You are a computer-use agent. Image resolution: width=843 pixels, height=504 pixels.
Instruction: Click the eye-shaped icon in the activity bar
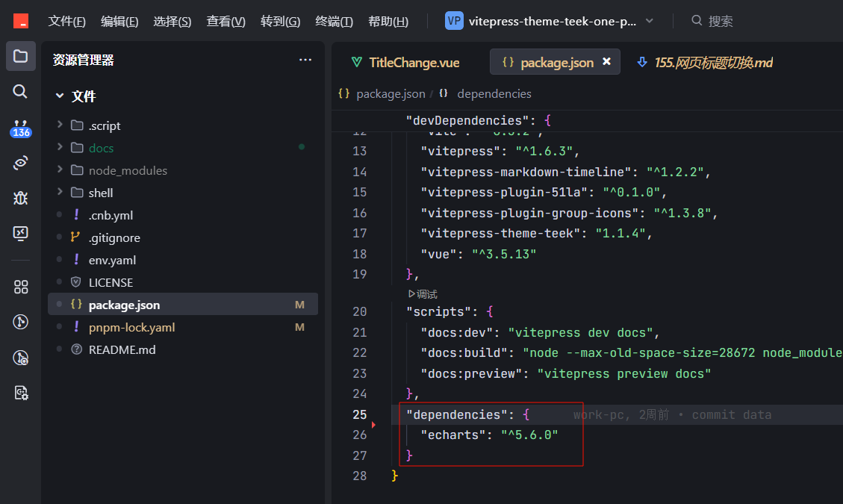(20, 163)
